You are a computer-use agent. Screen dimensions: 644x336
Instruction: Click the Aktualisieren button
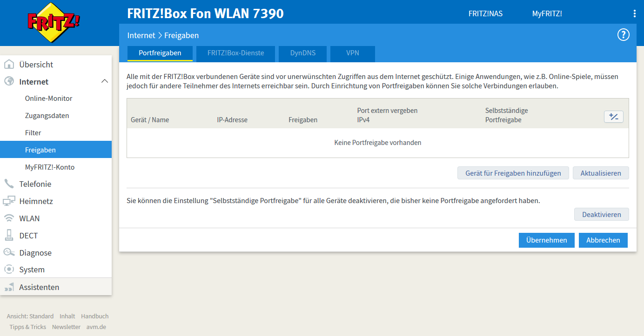[x=601, y=173]
